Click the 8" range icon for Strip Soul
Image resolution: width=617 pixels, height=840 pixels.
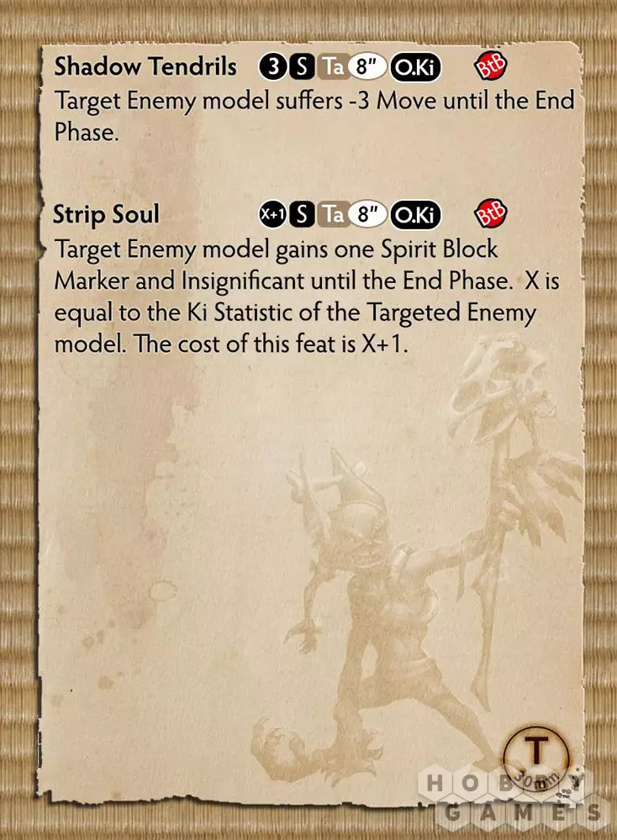tap(368, 214)
